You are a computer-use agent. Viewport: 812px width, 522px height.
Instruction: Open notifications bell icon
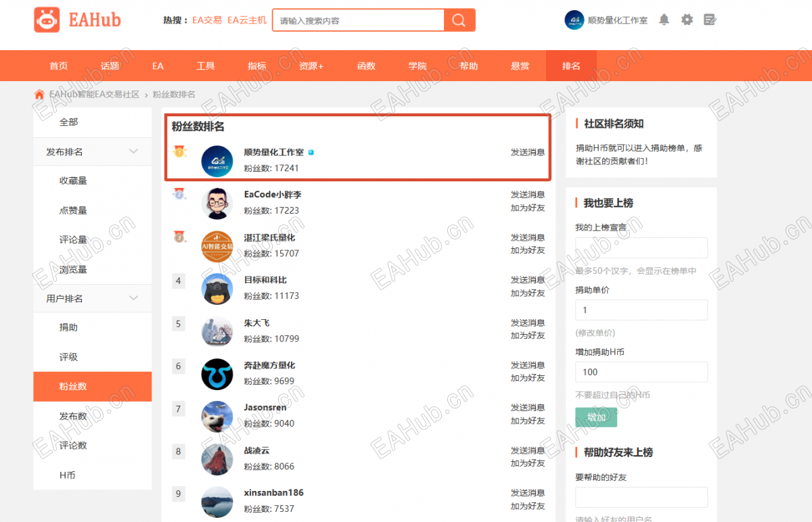pos(664,20)
